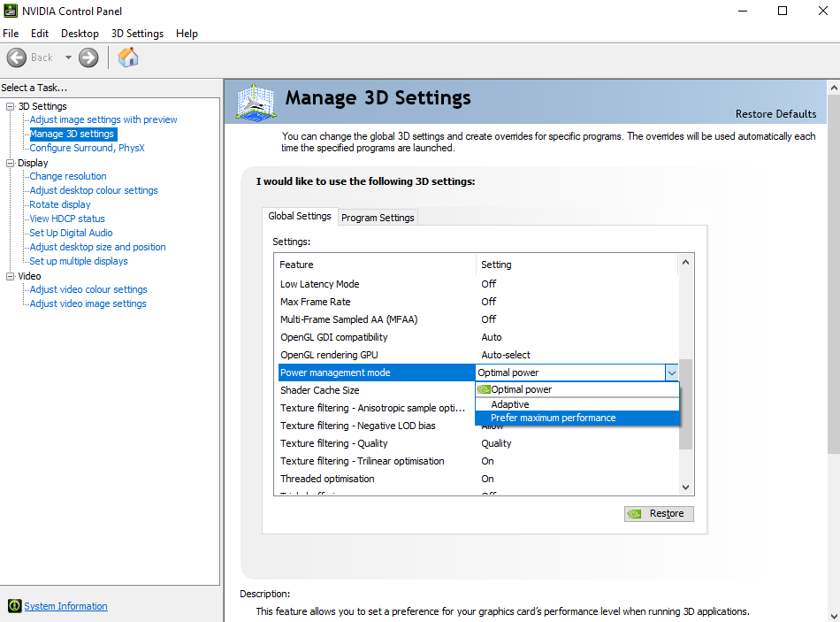Open the Desktop menu
Image resolution: width=840 pixels, height=622 pixels.
click(80, 34)
